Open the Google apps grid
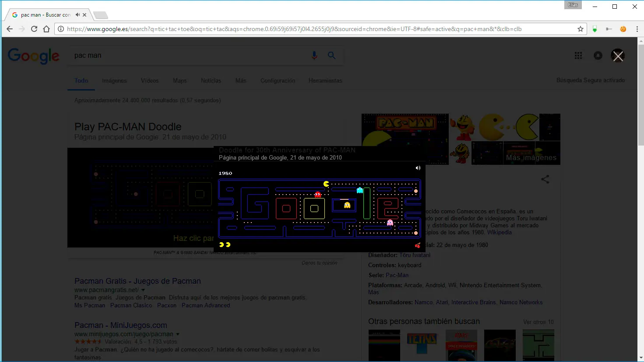Image resolution: width=644 pixels, height=362 pixels. tap(578, 56)
